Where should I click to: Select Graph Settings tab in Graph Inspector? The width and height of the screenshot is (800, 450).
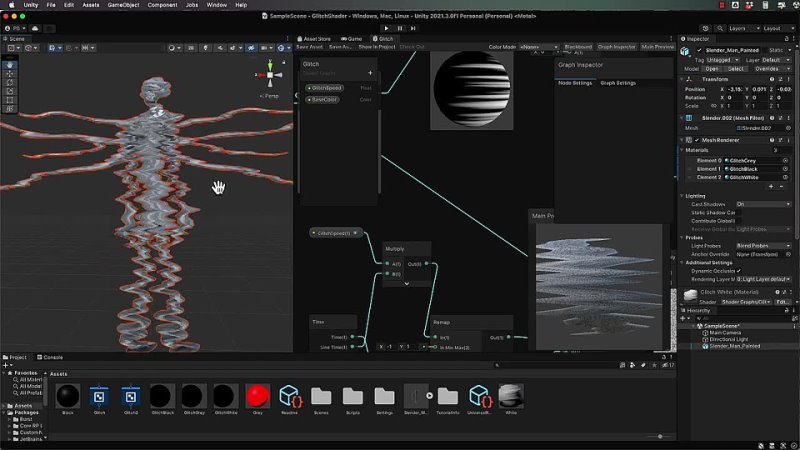coord(618,83)
